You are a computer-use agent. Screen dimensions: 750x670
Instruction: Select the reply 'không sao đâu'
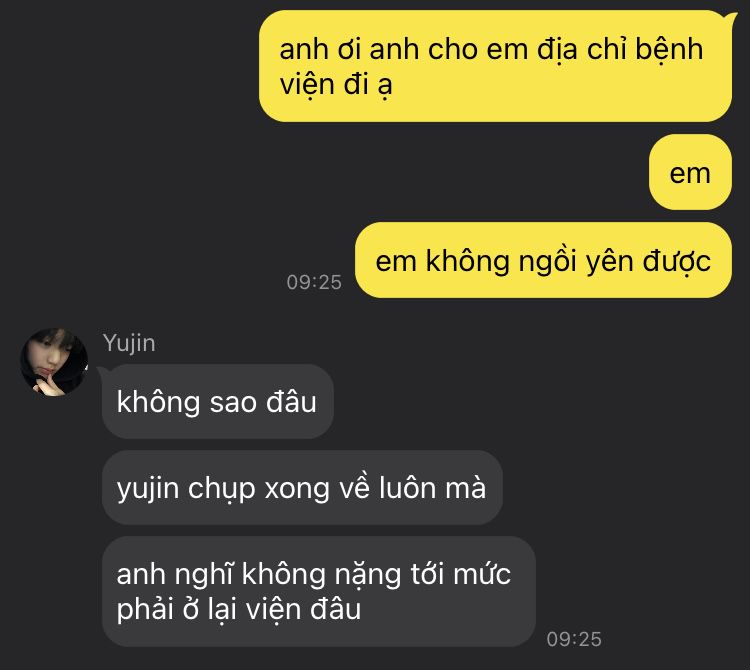(217, 402)
